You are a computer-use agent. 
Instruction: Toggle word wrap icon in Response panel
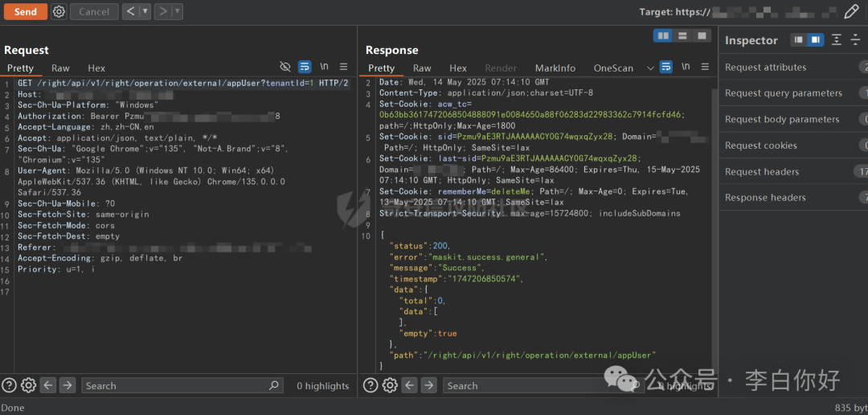[x=666, y=67]
